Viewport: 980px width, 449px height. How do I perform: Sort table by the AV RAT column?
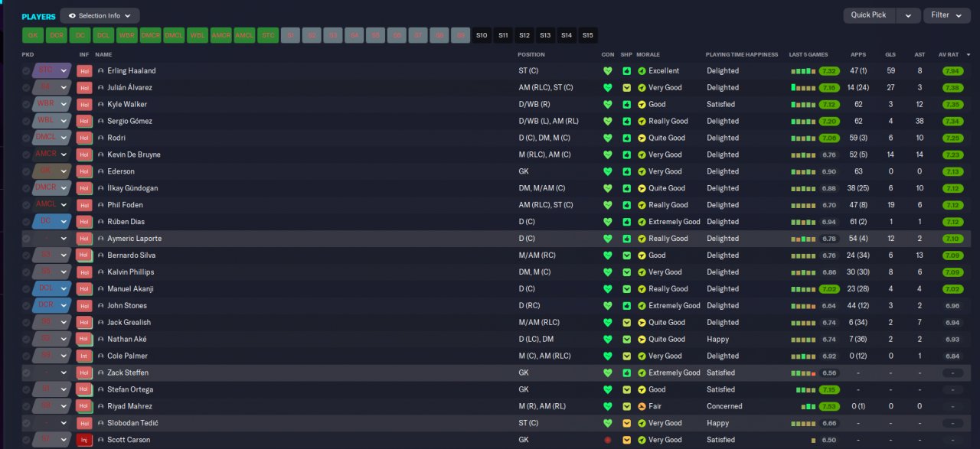949,54
